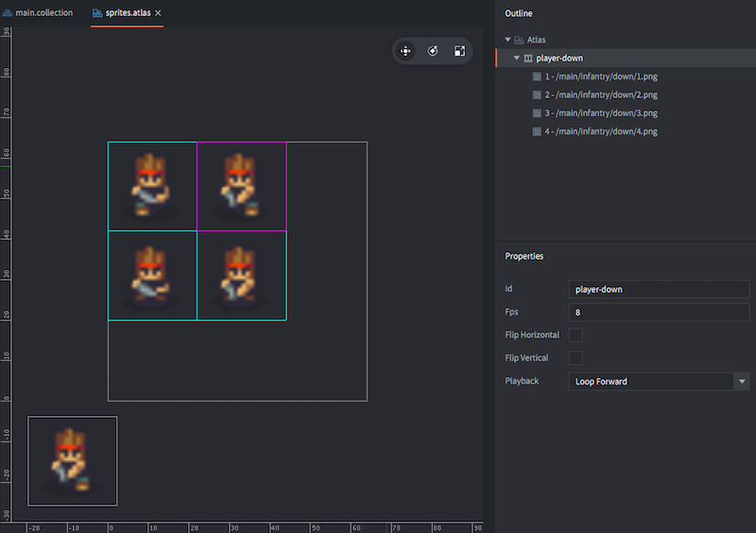Click the image icon beside 4.png entry
Viewport: 756px width, 533px height.
(x=537, y=131)
